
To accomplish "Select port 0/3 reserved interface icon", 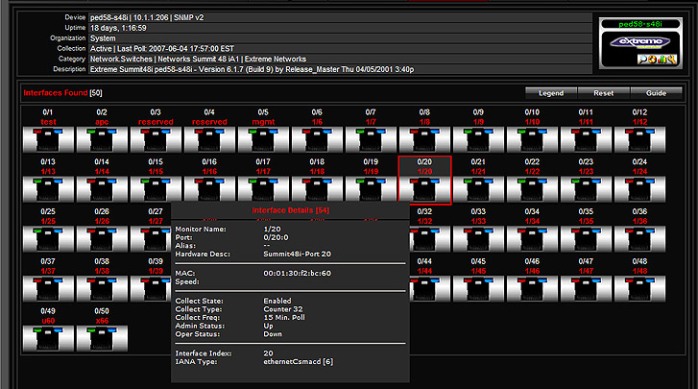I will click(x=156, y=140).
